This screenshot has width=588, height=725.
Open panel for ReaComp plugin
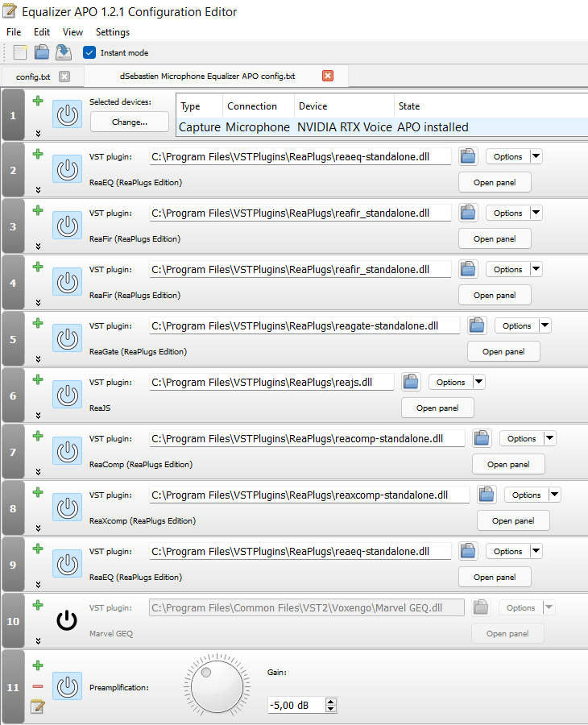tap(508, 464)
